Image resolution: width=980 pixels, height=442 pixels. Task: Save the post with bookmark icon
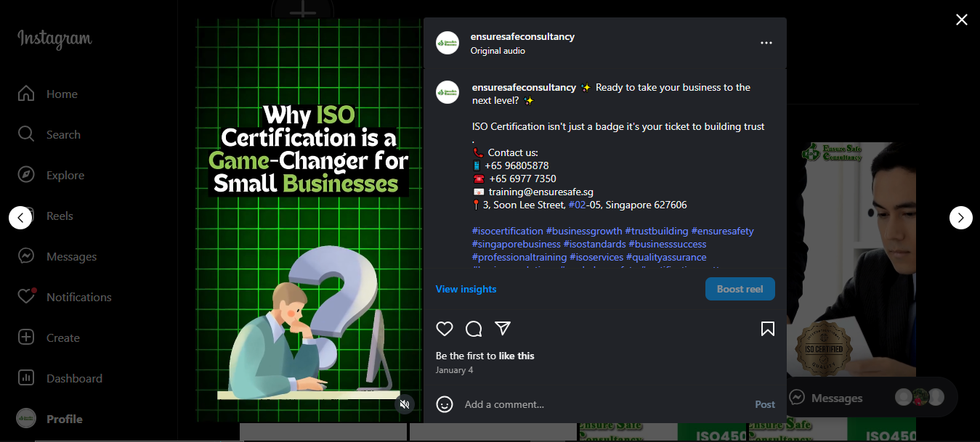point(767,329)
